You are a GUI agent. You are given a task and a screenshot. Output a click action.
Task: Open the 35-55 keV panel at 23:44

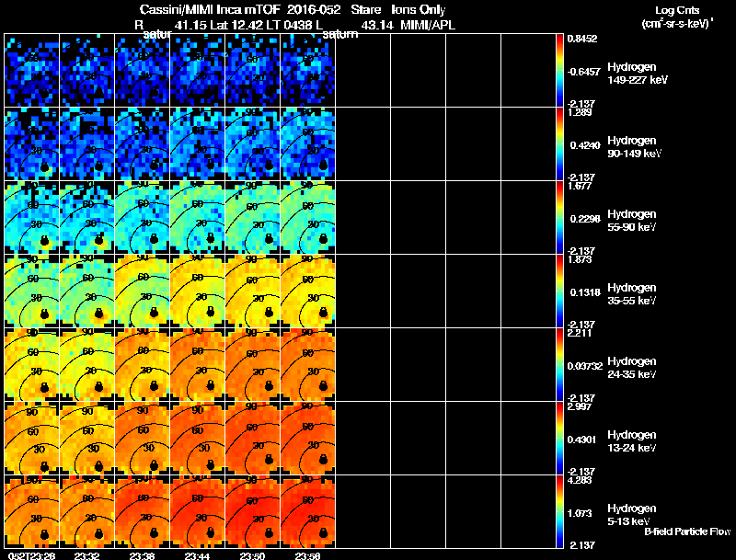[x=198, y=291]
